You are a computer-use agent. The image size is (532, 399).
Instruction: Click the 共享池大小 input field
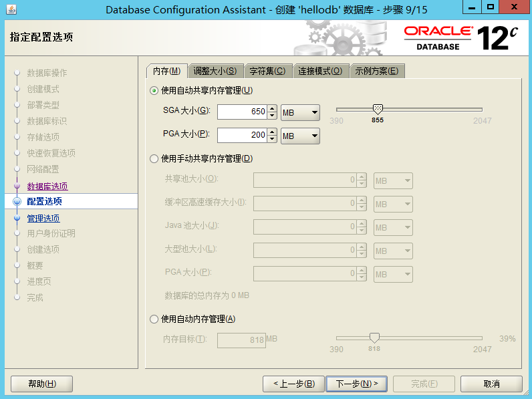point(305,180)
